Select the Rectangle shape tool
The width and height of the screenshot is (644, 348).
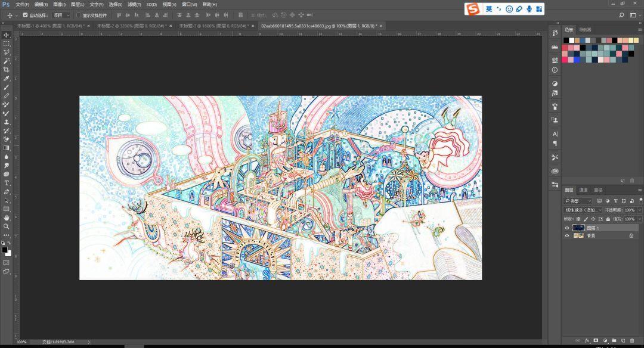6,209
